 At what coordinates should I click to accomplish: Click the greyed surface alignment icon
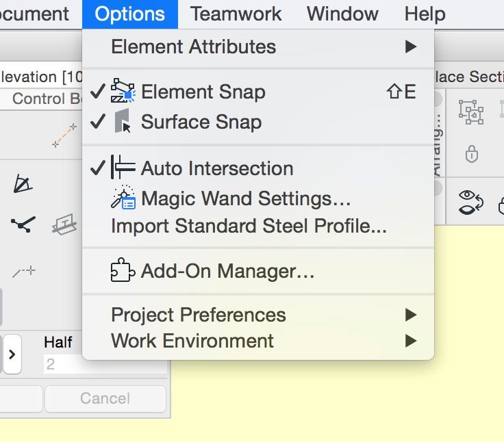(x=64, y=224)
